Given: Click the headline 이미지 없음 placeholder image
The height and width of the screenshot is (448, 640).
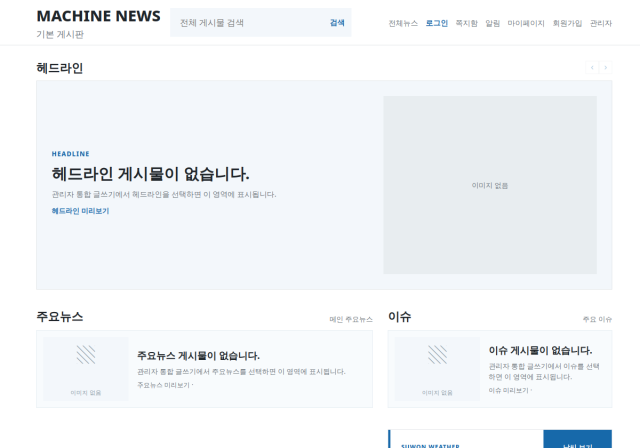Looking at the screenshot, I should tap(490, 185).
